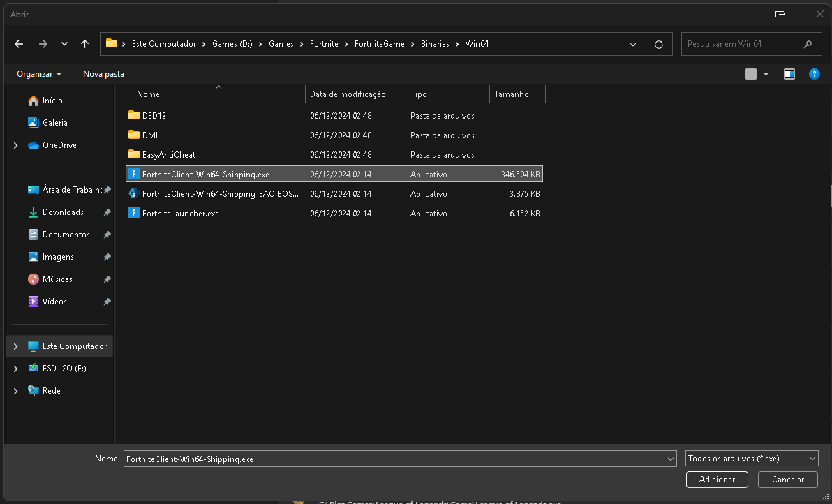Expand address bar history dropdown
The image size is (832, 504).
coord(633,45)
